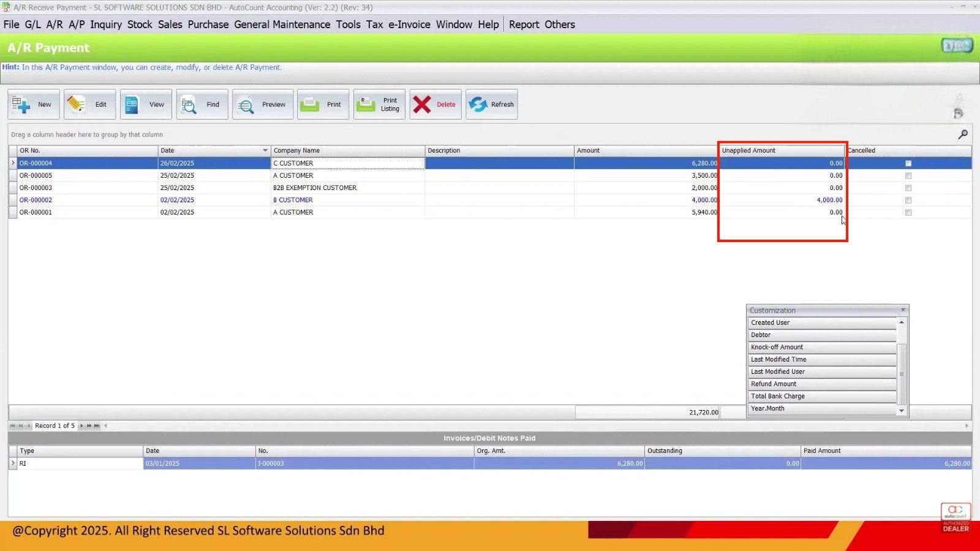Open the Window menu
The image size is (980, 551).
tap(454, 25)
